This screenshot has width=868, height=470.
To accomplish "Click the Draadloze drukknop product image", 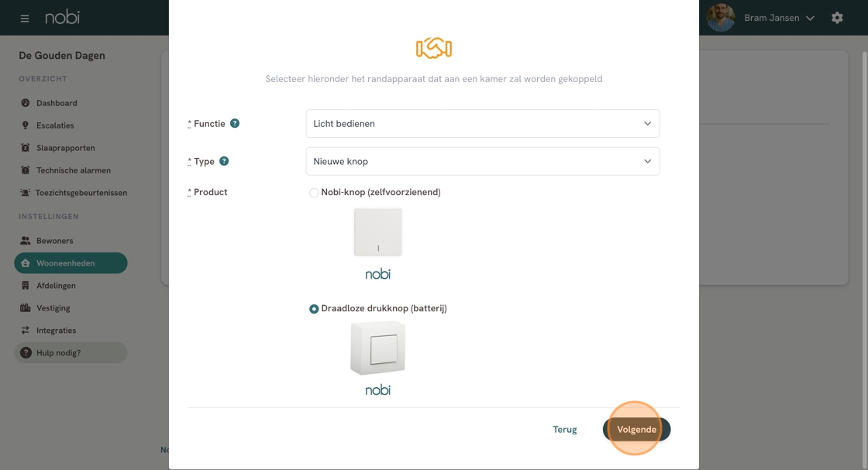I will pyautogui.click(x=378, y=348).
